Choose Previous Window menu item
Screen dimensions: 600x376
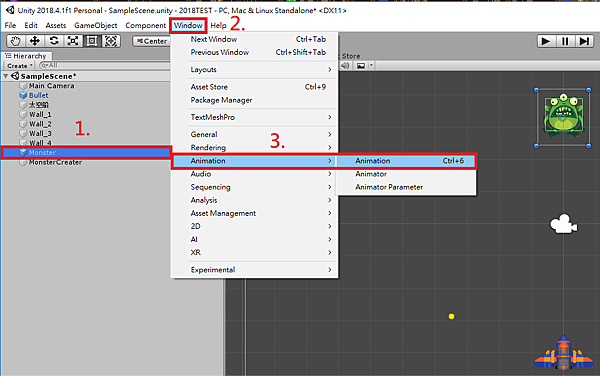pyautogui.click(x=254, y=52)
